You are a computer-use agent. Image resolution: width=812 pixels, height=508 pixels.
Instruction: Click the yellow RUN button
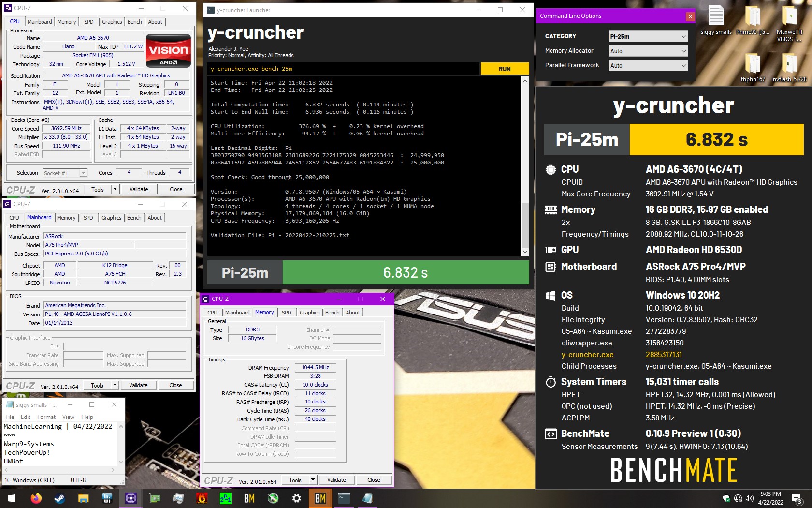click(x=505, y=69)
